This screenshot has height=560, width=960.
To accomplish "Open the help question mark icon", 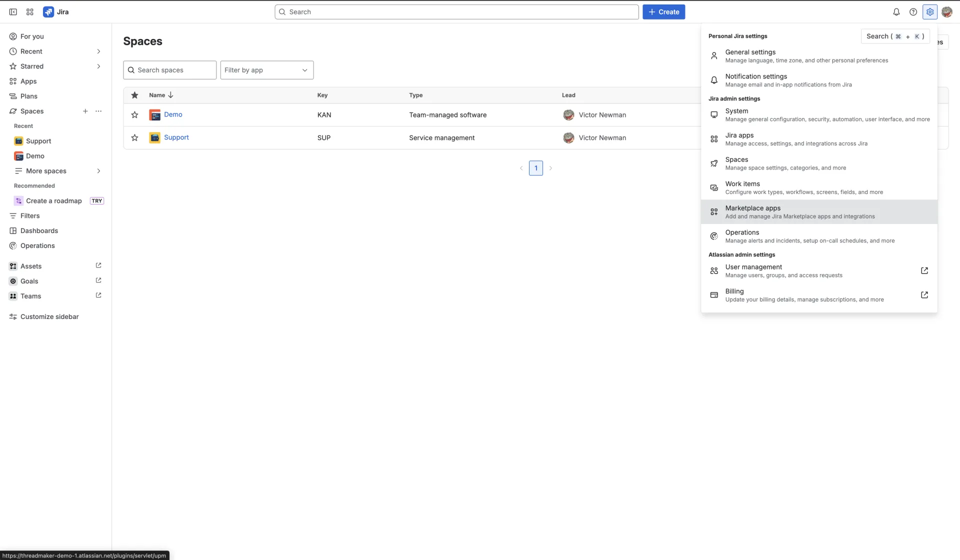I will tap(913, 12).
